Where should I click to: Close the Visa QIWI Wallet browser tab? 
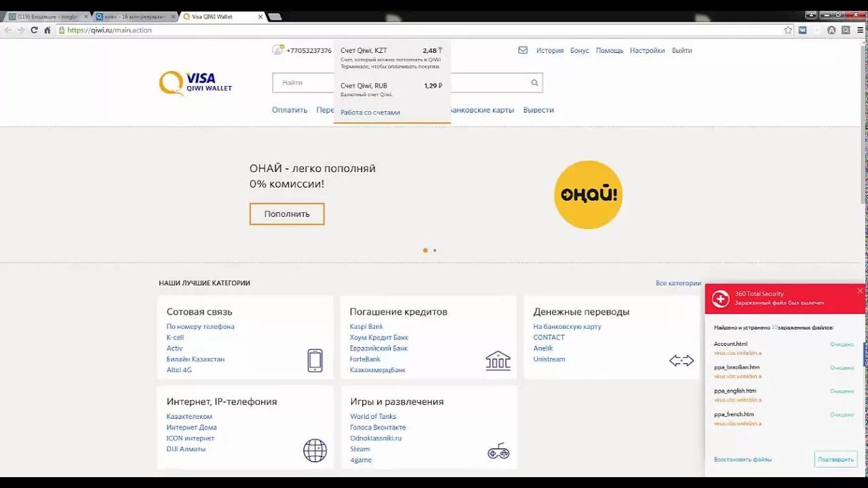[x=260, y=16]
